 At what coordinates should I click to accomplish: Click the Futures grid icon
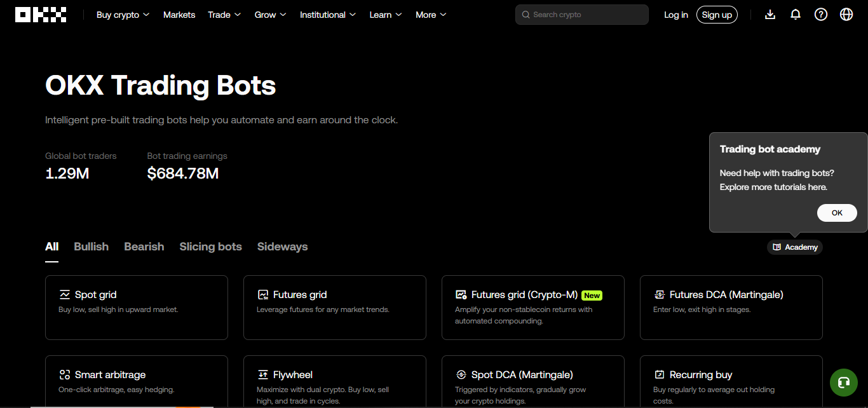[x=263, y=295]
